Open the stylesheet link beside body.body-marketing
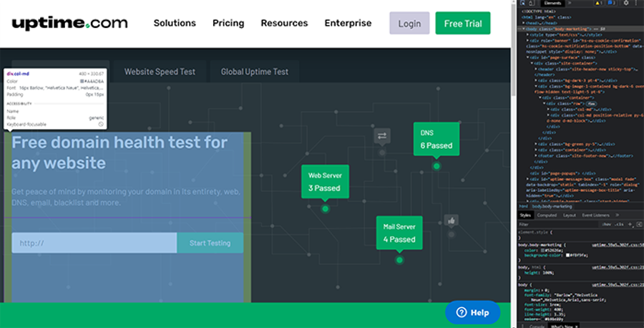This screenshot has width=644, height=328. pyautogui.click(x=618, y=245)
